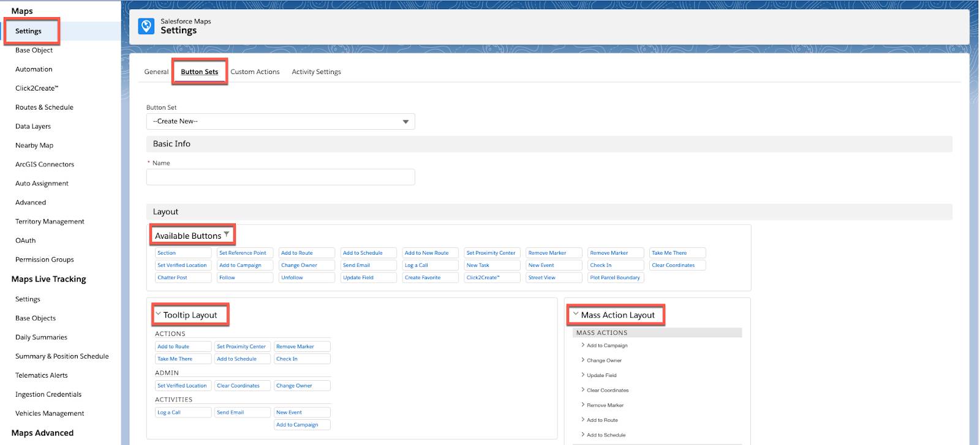The height and width of the screenshot is (445, 980).
Task: Click Set Verified Location under Tooltip Admin
Action: point(183,386)
